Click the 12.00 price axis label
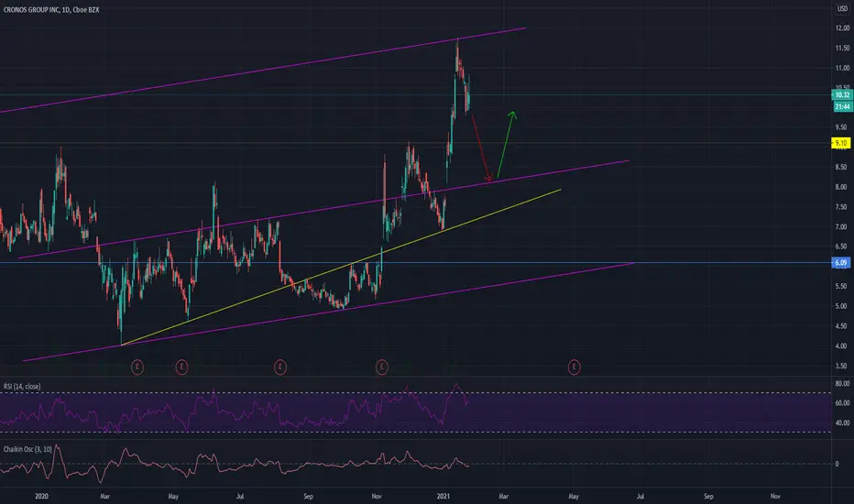Viewport: 854px width, 504px height. [x=842, y=28]
